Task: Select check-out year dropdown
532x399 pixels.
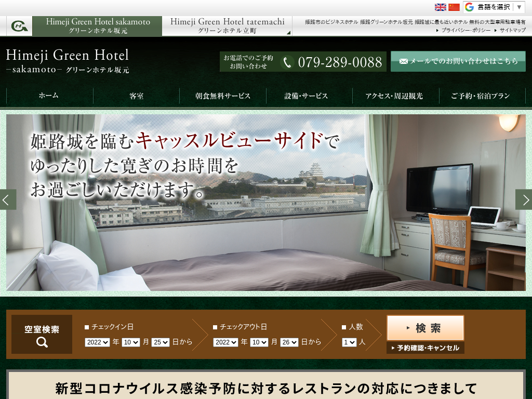Action: pyautogui.click(x=225, y=342)
